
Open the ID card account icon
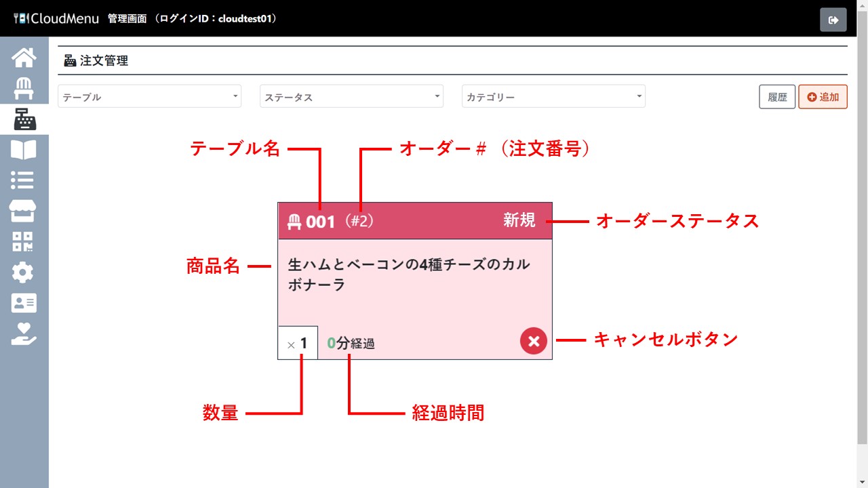pyautogui.click(x=24, y=303)
